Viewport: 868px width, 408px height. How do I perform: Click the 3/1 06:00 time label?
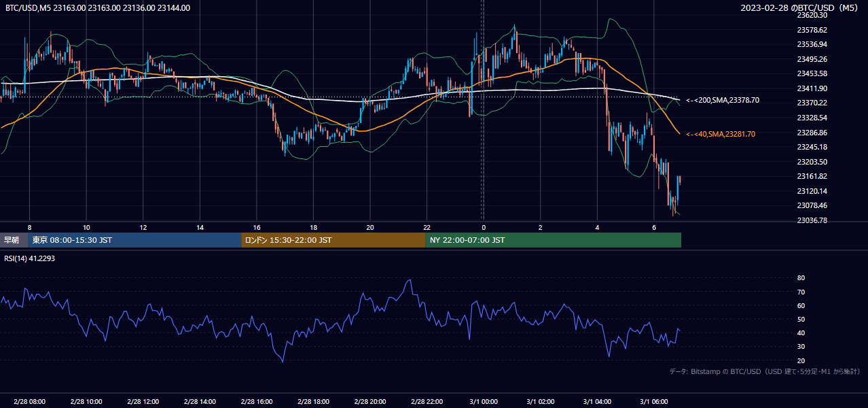(653, 402)
